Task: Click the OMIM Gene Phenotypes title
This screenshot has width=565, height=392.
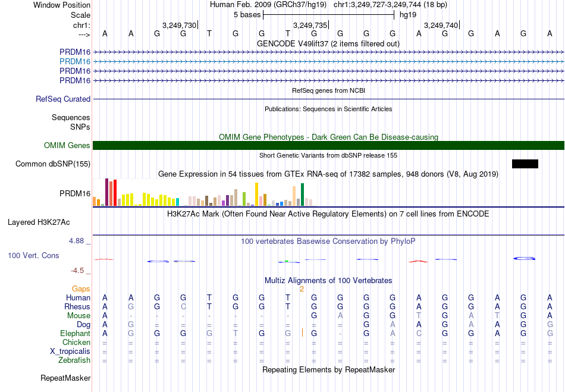Action: (329, 137)
